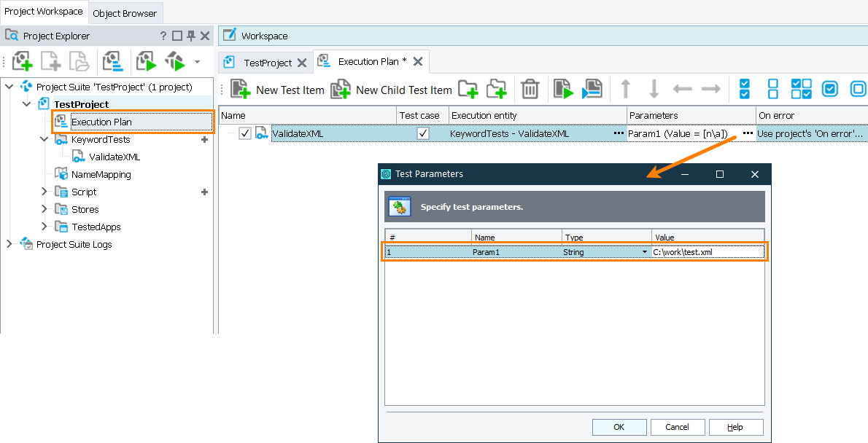The image size is (868, 443).
Task: Click the New Child Test Item button
Action: tap(391, 90)
